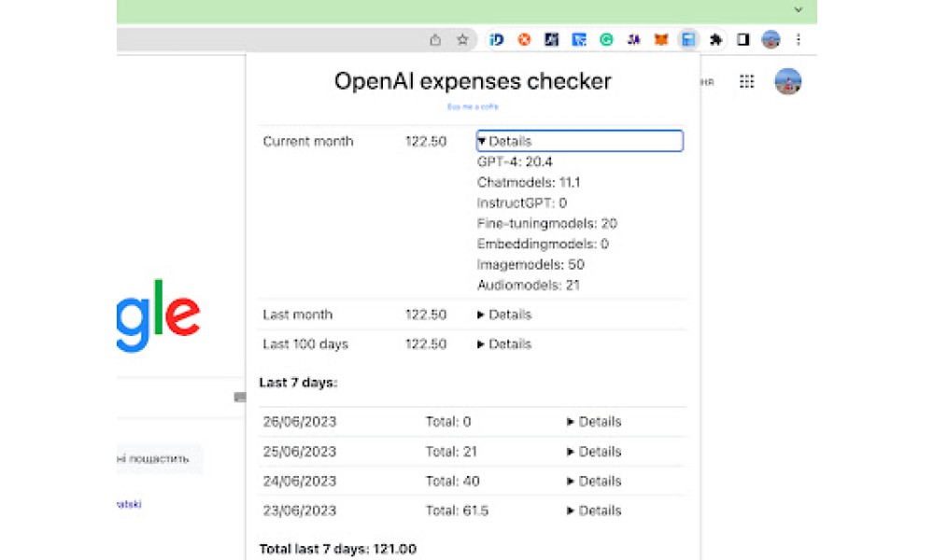Click the Imagemodels: 50 line

[531, 265]
